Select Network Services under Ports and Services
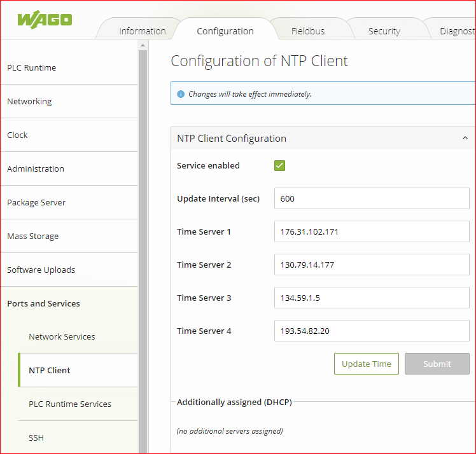 click(62, 337)
